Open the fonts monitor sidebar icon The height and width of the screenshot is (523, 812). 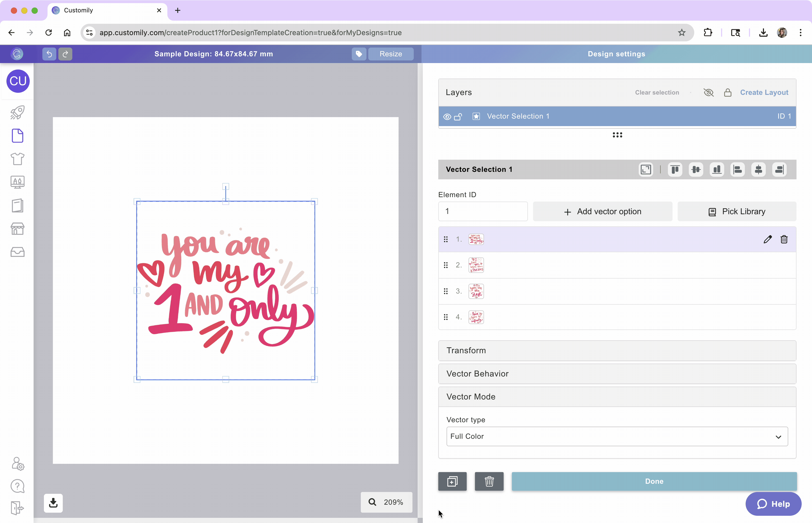(x=17, y=182)
